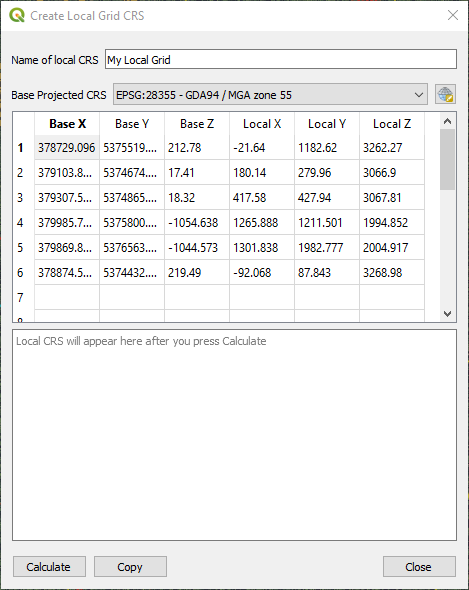Click the table vertical scrollbar thumb
This screenshot has width=469, height=590.
[x=447, y=160]
